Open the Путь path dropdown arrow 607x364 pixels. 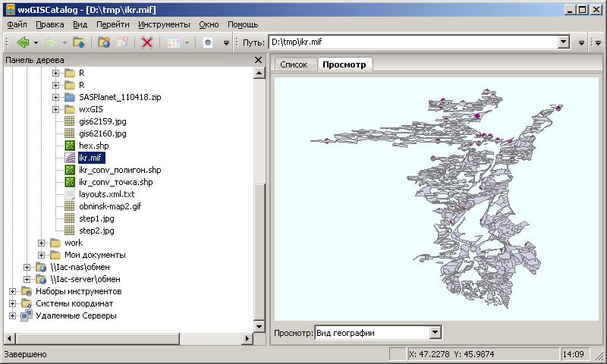[564, 42]
